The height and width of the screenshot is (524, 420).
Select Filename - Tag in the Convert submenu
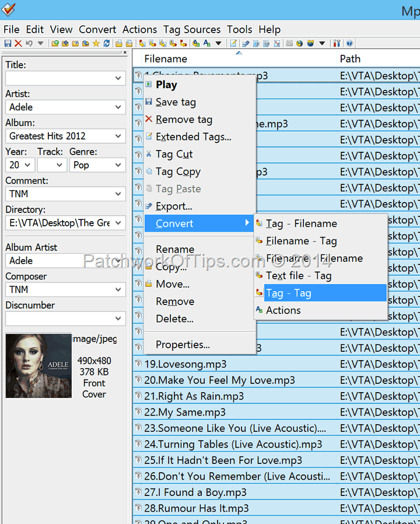click(x=321, y=241)
